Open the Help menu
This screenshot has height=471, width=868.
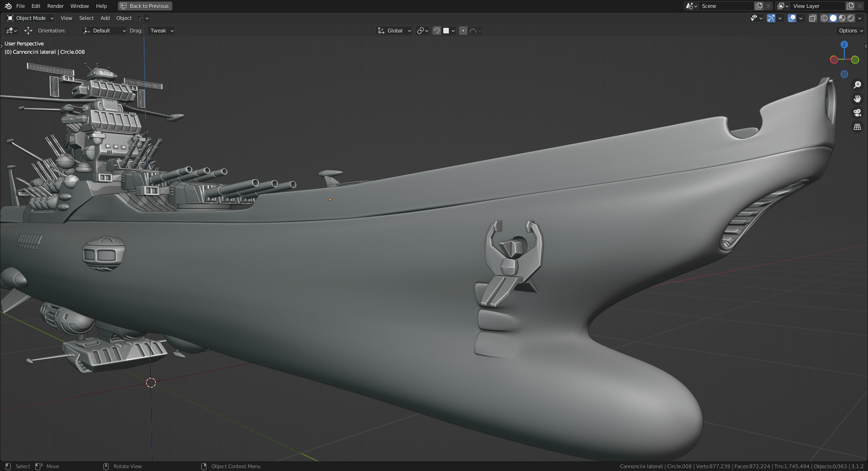(x=101, y=6)
